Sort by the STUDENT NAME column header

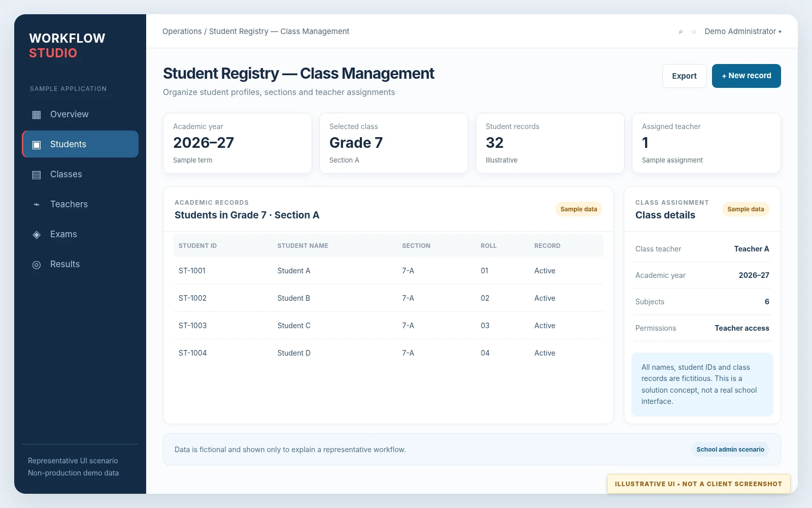pos(302,246)
